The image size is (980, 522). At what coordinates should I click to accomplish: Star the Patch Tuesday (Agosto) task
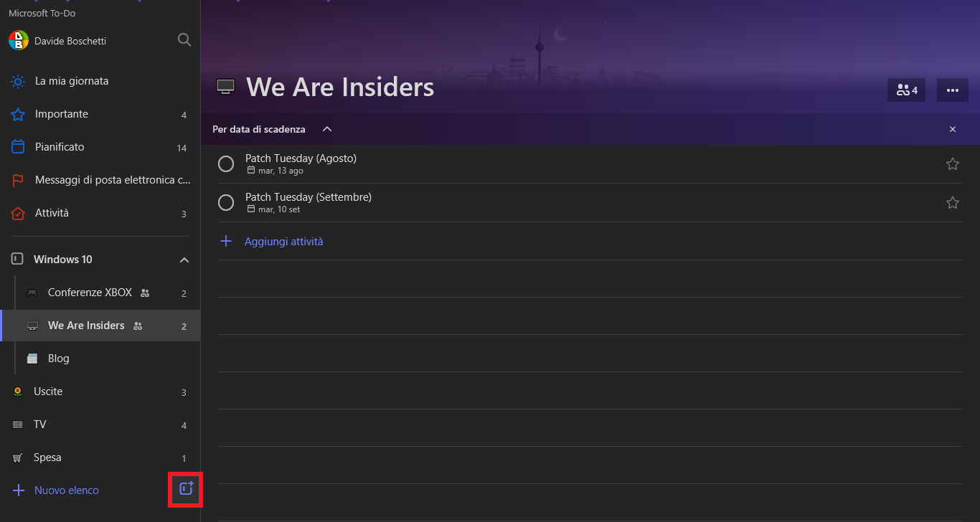(953, 164)
